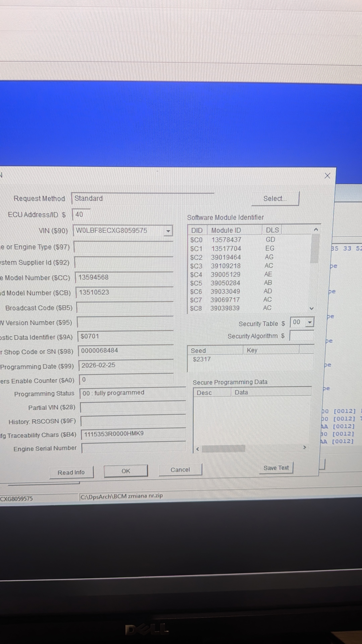Click the System Supplier Id ($92) field
The height and width of the screenshot is (644, 362).
[x=124, y=263]
